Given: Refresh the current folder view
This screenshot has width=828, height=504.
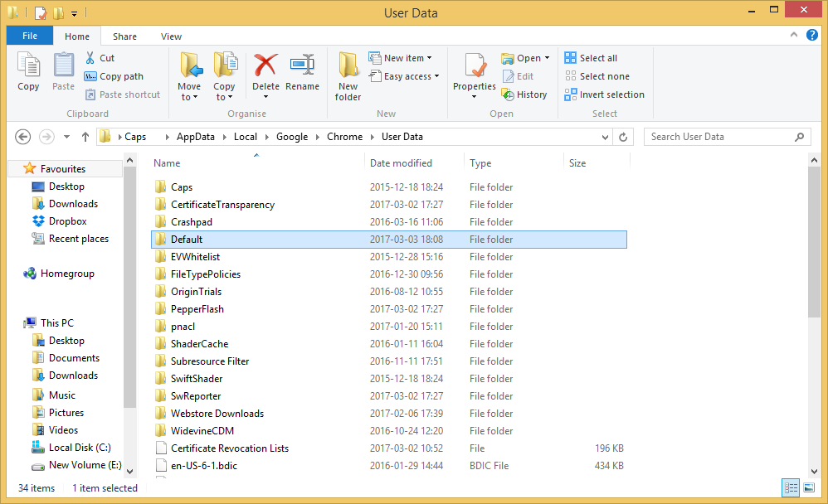Looking at the screenshot, I should pyautogui.click(x=624, y=137).
